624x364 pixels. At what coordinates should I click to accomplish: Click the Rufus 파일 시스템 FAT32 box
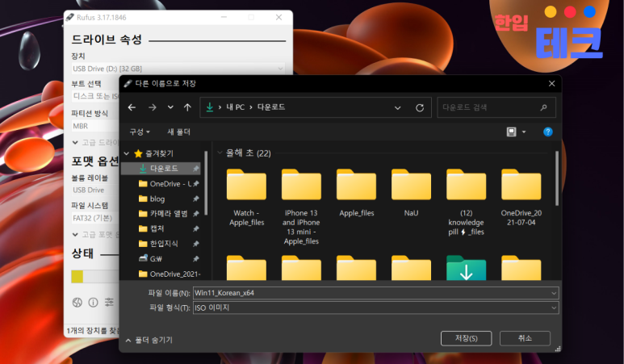[x=95, y=218]
